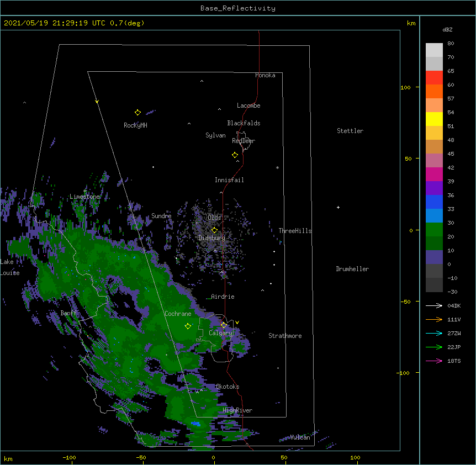Click the ThreeHills town label

(x=295, y=231)
